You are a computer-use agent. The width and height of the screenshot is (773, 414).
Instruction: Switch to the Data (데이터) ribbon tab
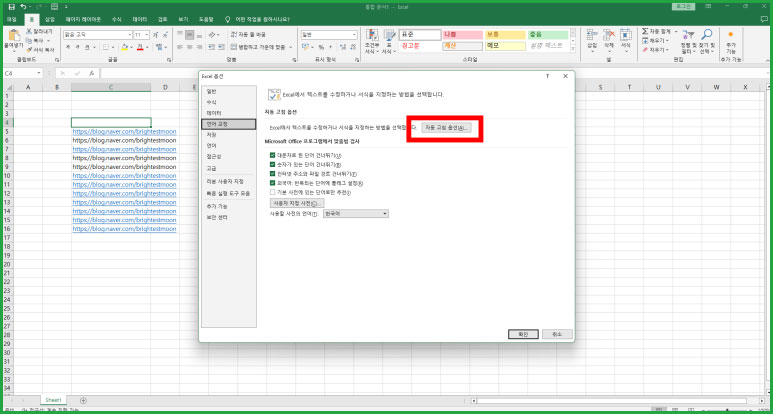click(x=140, y=20)
